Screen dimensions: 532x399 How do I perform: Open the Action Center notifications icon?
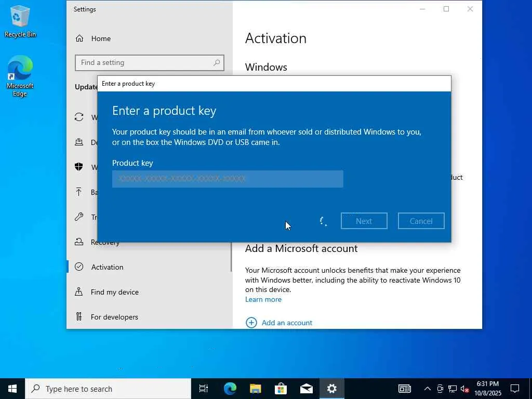pyautogui.click(x=515, y=389)
